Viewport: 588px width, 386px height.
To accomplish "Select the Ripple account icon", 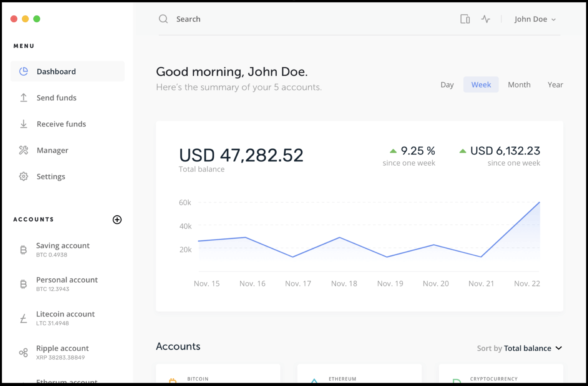I will pyautogui.click(x=23, y=353).
